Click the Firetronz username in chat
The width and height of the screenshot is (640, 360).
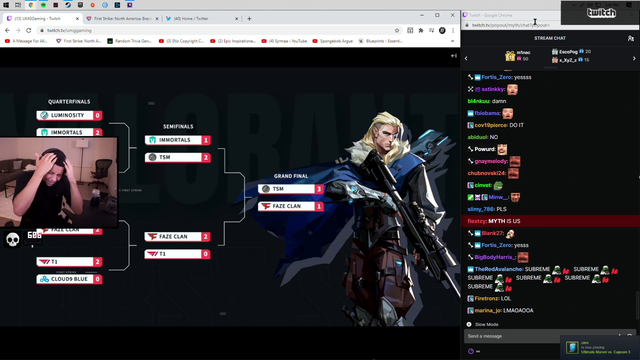(487, 299)
